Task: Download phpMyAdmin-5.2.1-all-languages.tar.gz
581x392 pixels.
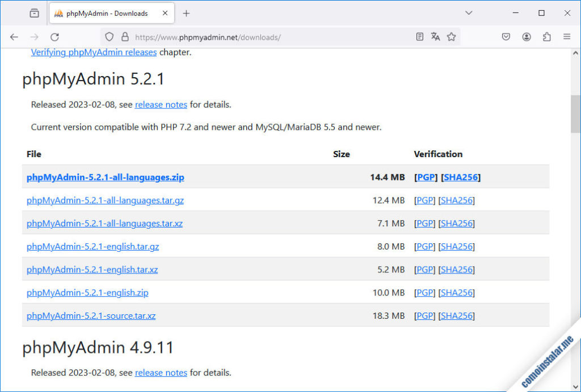Action: (105, 200)
